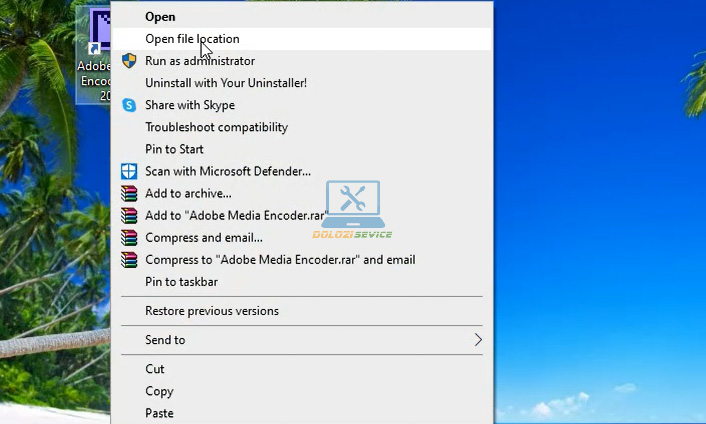
Task: Select Open file location
Action: [x=192, y=39]
